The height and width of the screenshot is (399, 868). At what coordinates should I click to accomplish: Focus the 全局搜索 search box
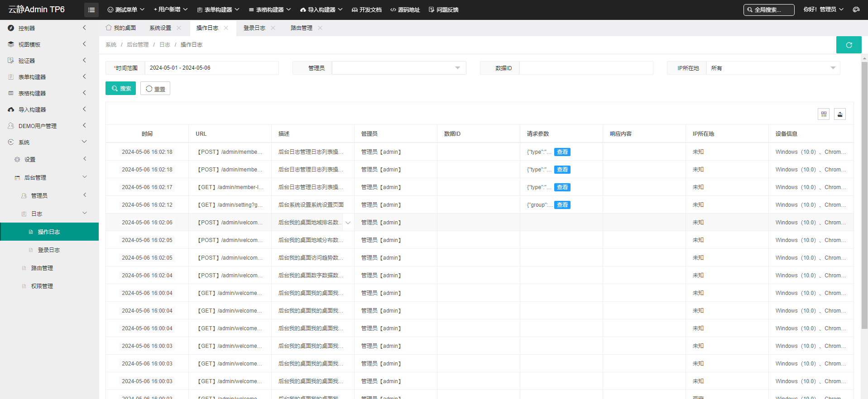(769, 9)
